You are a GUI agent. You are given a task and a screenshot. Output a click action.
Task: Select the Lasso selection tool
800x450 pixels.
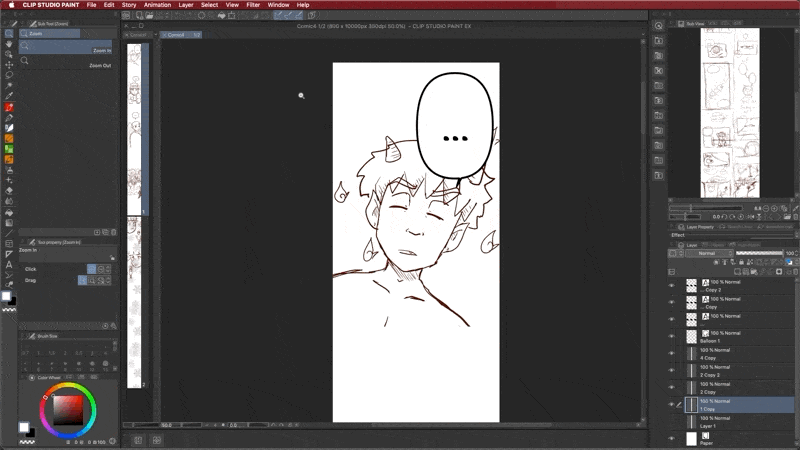(x=9, y=75)
